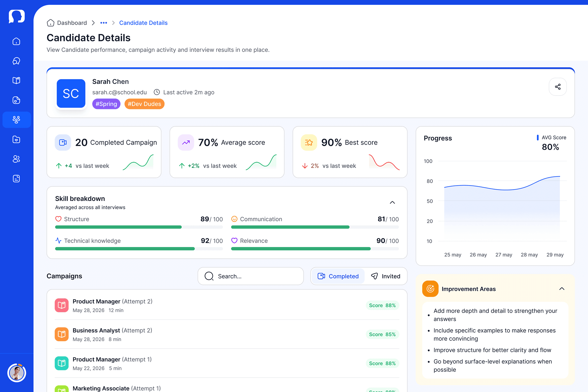The image size is (588, 392).
Task: Select the #Spring tag
Action: [x=106, y=104]
